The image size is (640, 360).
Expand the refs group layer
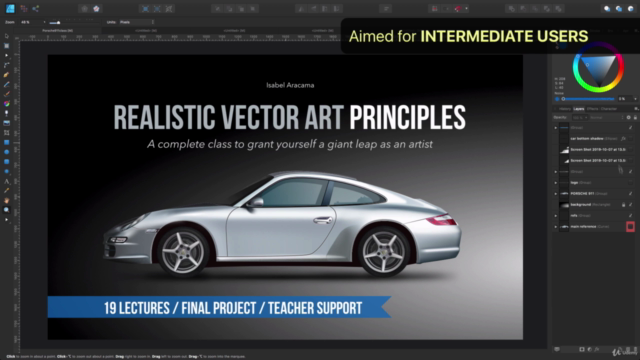[x=556, y=216]
